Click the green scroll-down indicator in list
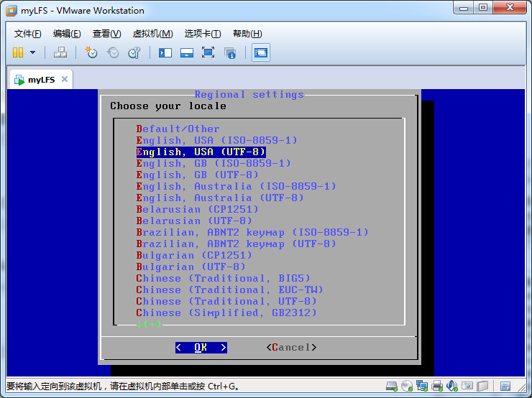Screen dimensions: 532x398 click(x=149, y=325)
